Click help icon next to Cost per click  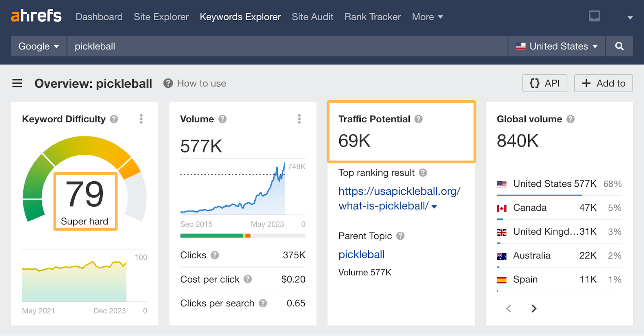pyautogui.click(x=248, y=279)
